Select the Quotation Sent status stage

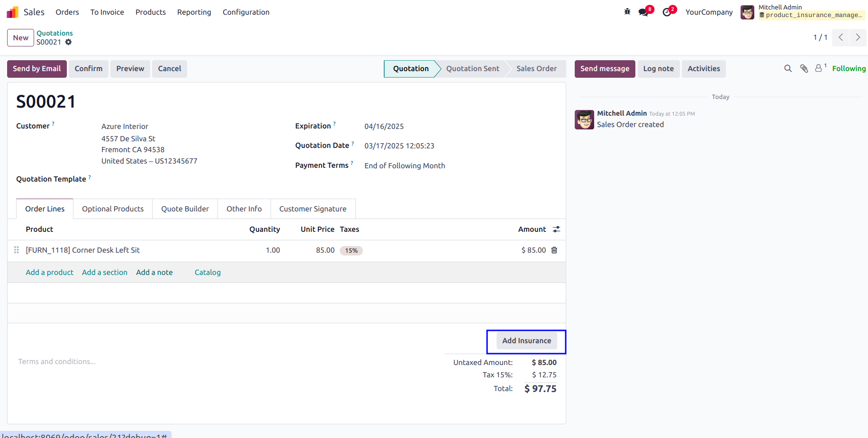point(472,69)
